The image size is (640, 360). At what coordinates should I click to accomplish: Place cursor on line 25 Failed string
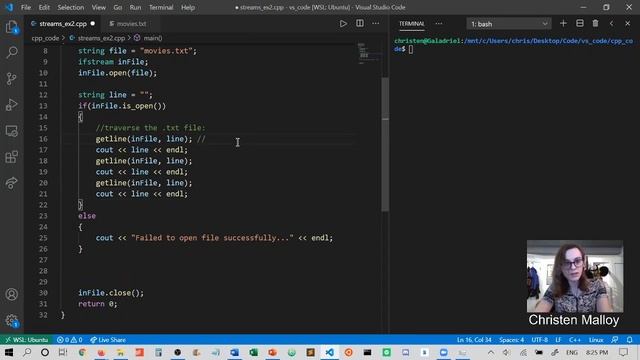[212, 238]
